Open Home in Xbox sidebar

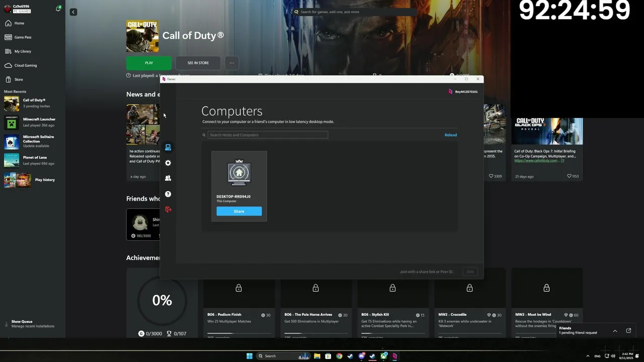pyautogui.click(x=19, y=23)
